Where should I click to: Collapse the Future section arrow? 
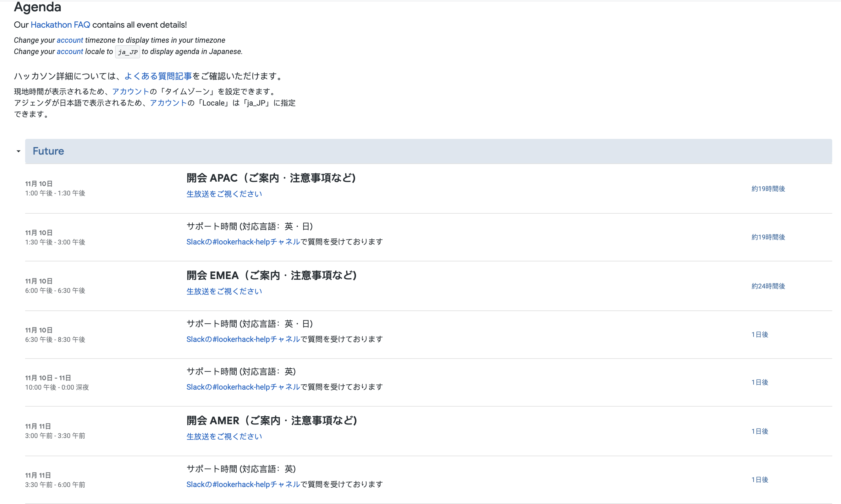point(18,151)
